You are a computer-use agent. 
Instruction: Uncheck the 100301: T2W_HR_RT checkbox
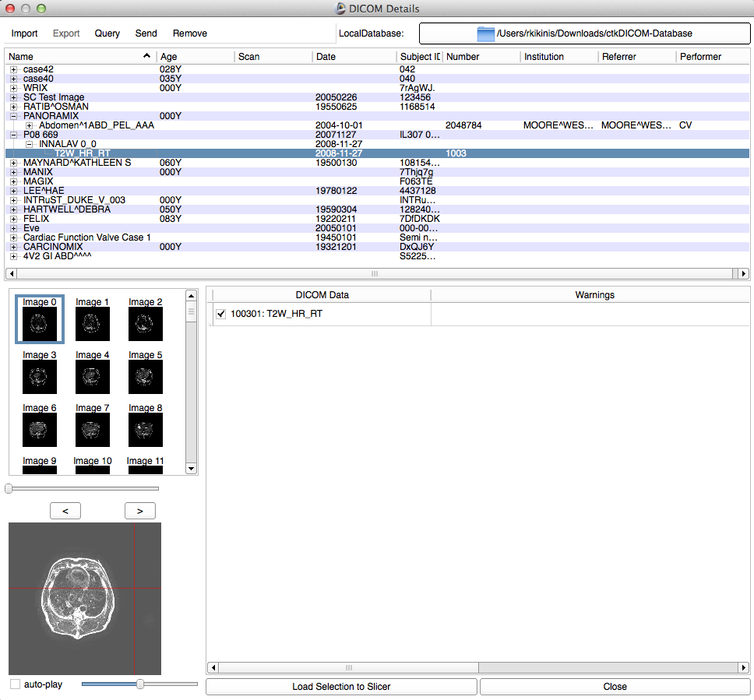coord(220,314)
